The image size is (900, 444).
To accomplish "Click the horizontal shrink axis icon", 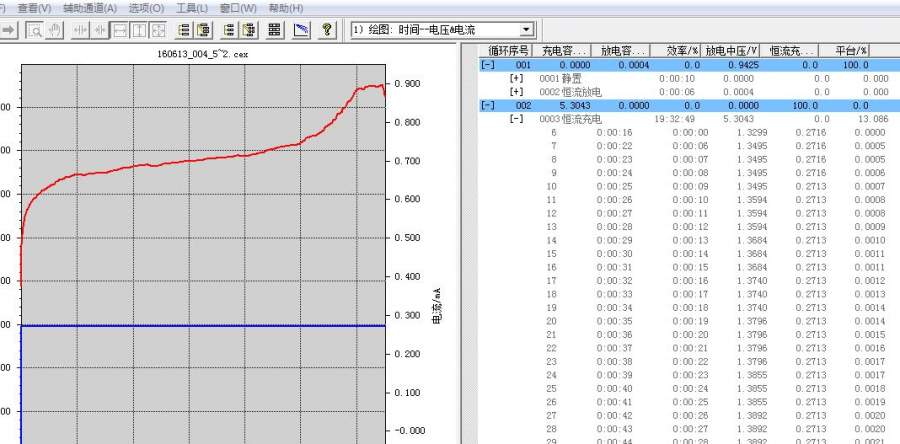I will pyautogui.click(x=100, y=30).
